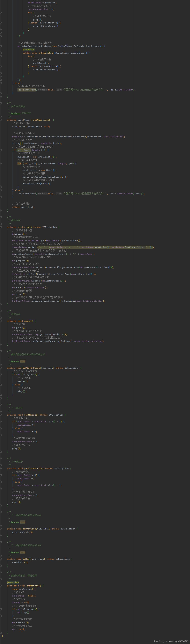Fold the doPrevious(View view) method
190x644 pixels.
[1, 529]
